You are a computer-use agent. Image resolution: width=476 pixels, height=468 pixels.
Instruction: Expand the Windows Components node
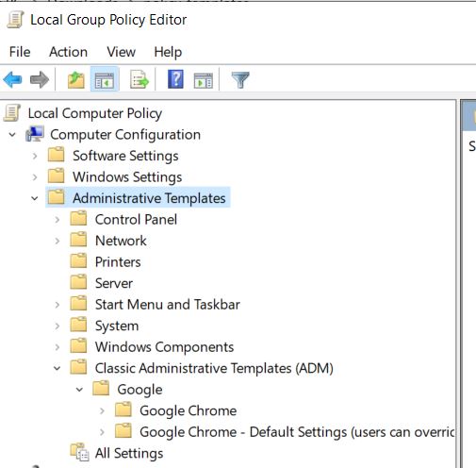tap(57, 347)
